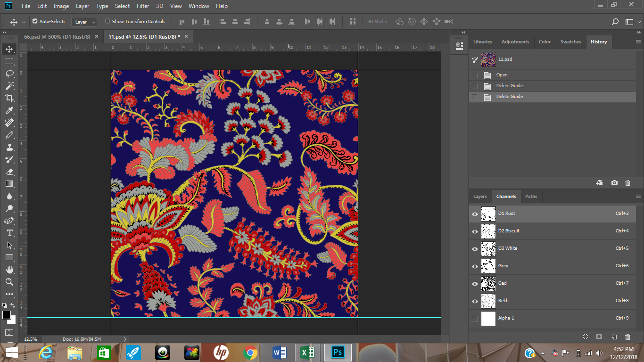Create new channel icon
The width and height of the screenshot is (644, 362).
(614, 337)
